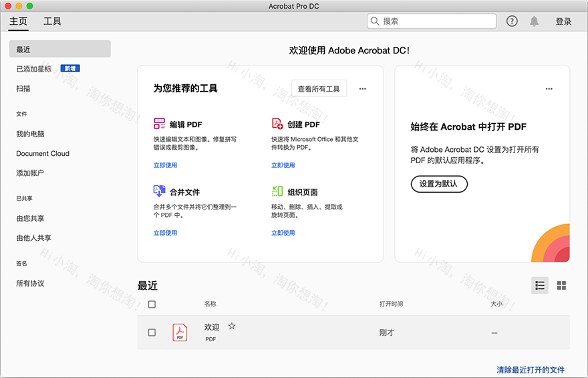Image resolution: width=588 pixels, height=378 pixels.
Task: Click the 编辑 PDF tool icon
Action: coord(160,124)
